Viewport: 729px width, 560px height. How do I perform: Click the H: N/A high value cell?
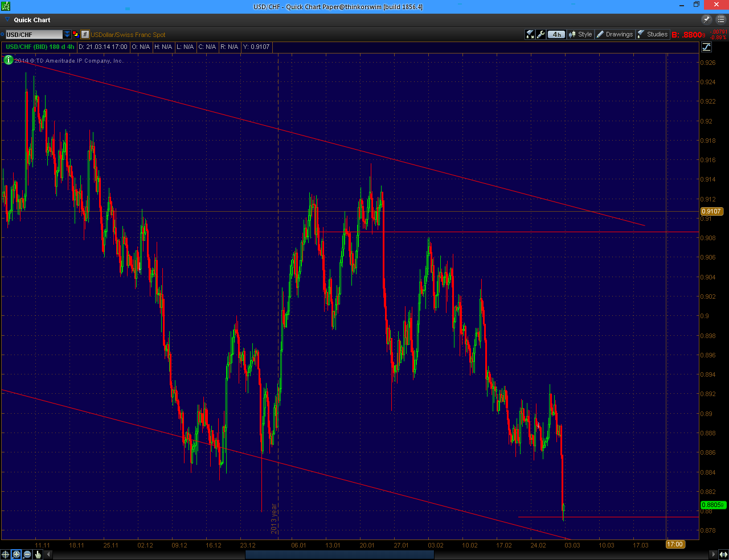tap(163, 47)
